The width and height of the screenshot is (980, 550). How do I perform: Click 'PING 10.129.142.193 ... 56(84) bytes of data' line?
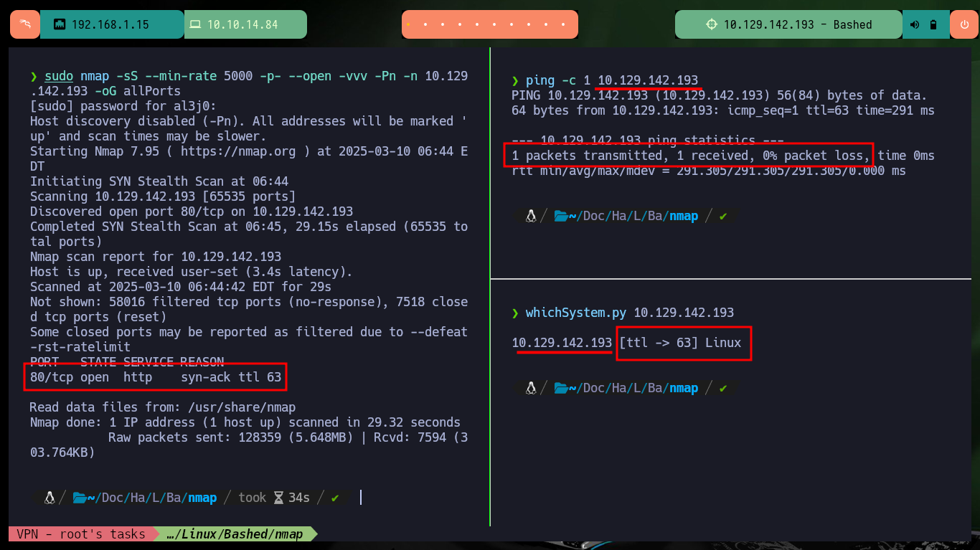720,95
